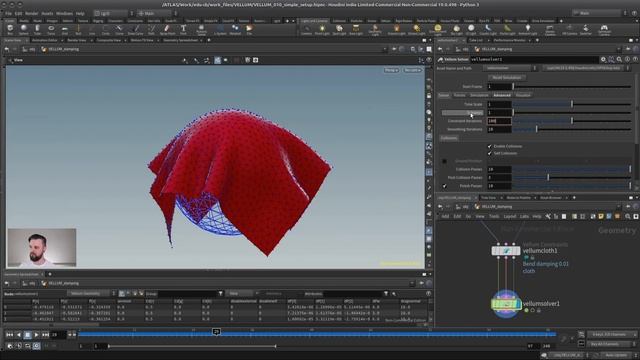Image resolution: width=640 pixels, height=360 pixels.
Task: Select the Sphere shelf tool
Action: pyautogui.click(x=24, y=29)
